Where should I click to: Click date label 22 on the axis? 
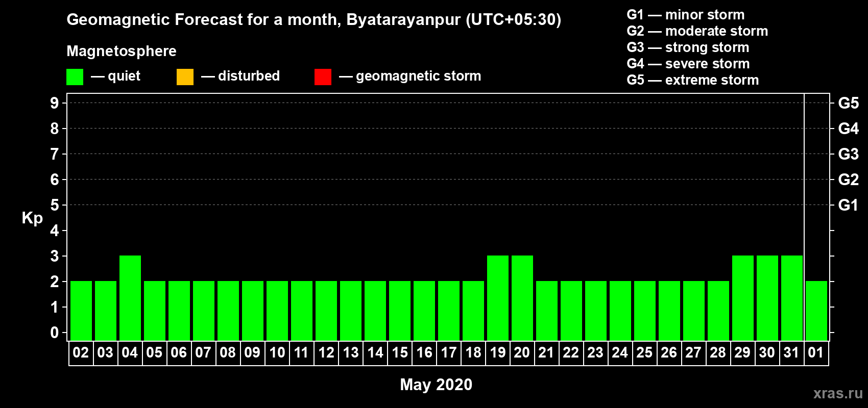coord(571,353)
